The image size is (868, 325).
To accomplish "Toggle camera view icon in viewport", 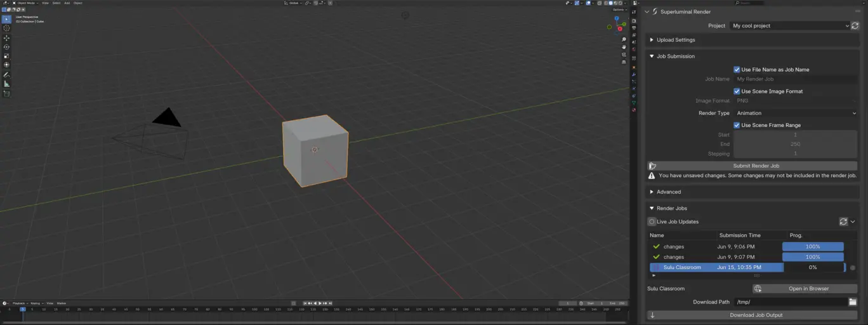I will 624,55.
